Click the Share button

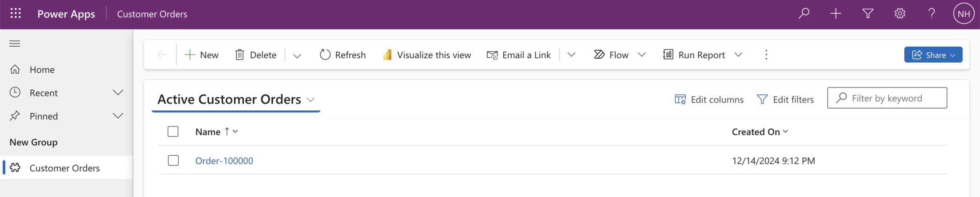tap(933, 55)
